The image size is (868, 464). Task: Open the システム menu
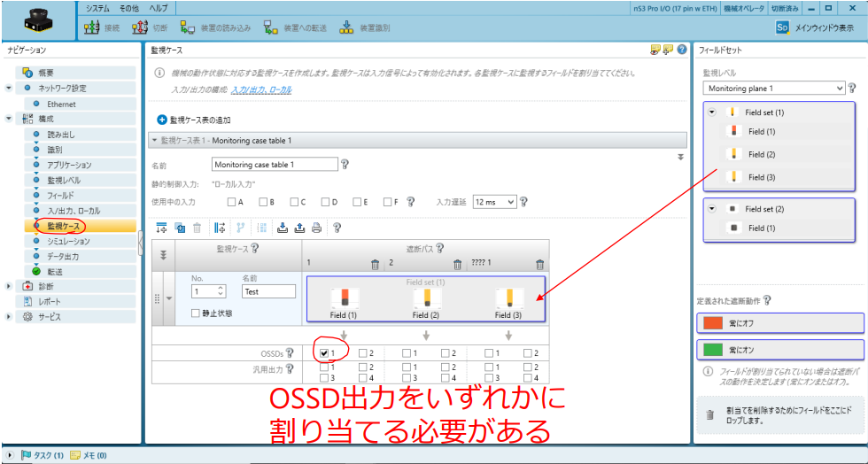tap(97, 7)
